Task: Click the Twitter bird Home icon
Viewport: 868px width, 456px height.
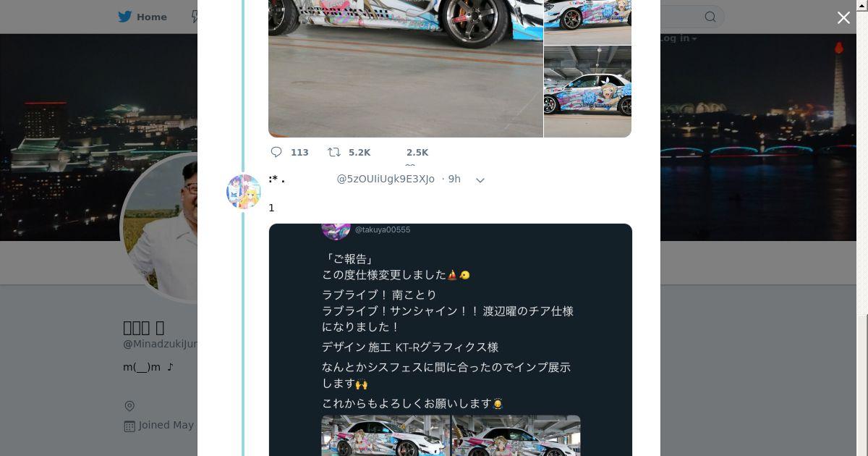Action: pos(125,17)
